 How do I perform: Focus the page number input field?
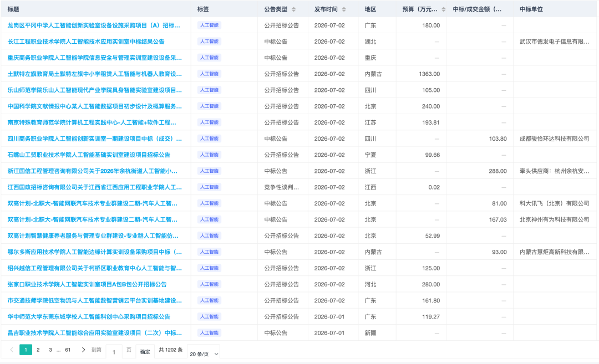[114, 352]
